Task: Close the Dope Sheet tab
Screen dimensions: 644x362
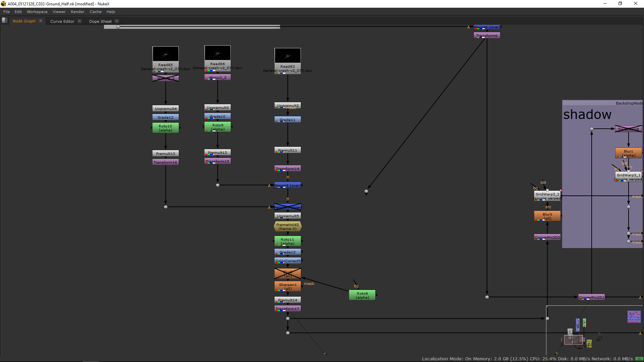Action: tap(117, 21)
